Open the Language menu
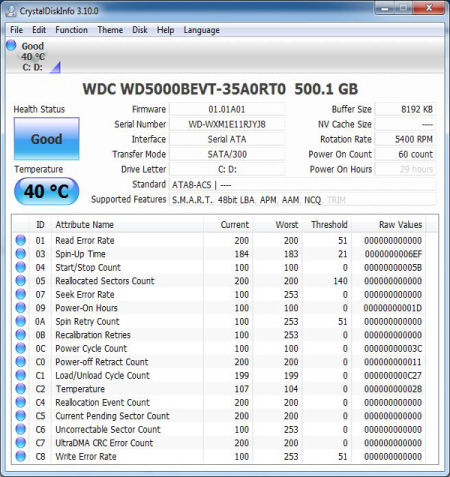Viewport: 450px width, 477px height. click(201, 30)
